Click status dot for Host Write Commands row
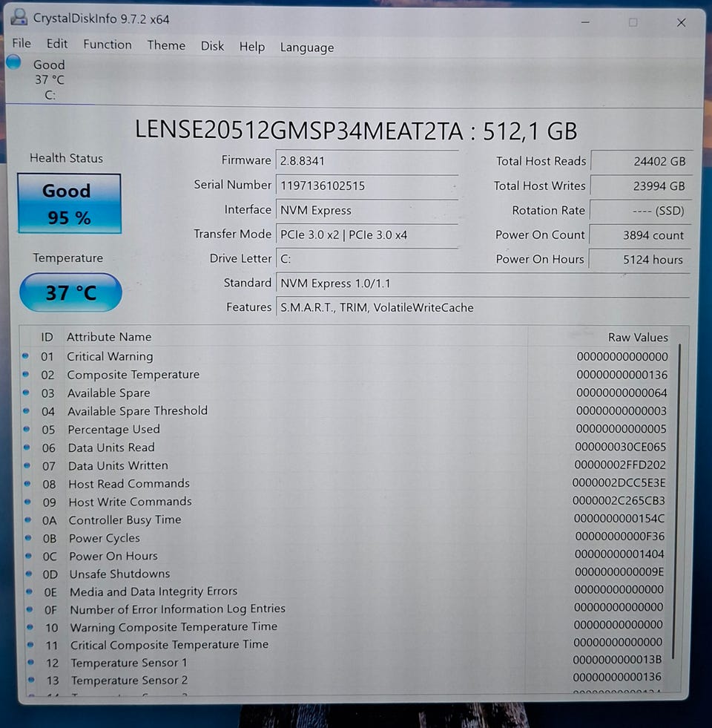712x728 pixels. pos(27,502)
